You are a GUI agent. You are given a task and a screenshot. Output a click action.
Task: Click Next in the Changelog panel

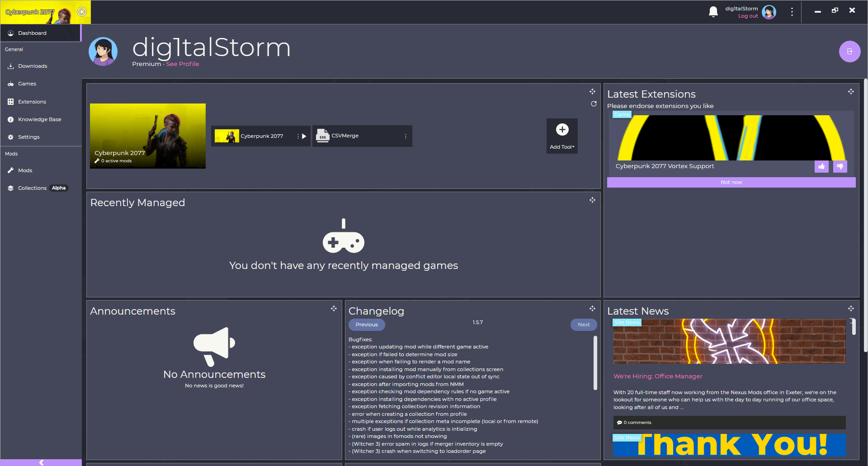[x=583, y=325]
